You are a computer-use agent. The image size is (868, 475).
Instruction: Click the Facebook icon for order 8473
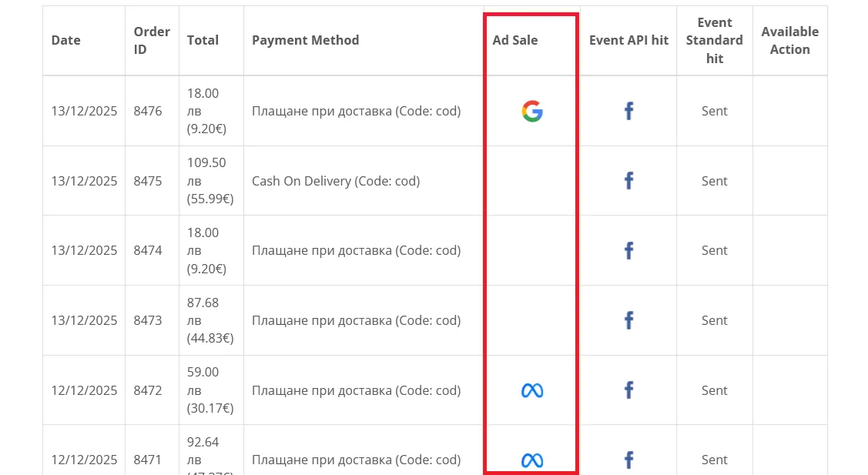628,320
